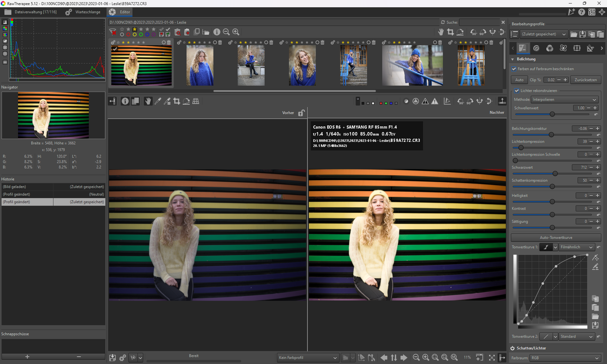607x364 pixels.
Task: Adjust the Belichtungskorrektur slider
Action: coord(551,135)
